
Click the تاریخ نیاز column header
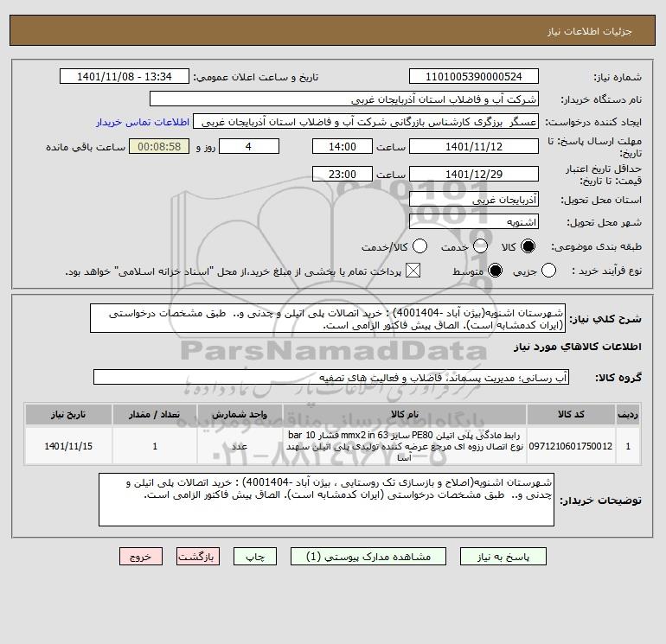click(x=68, y=414)
